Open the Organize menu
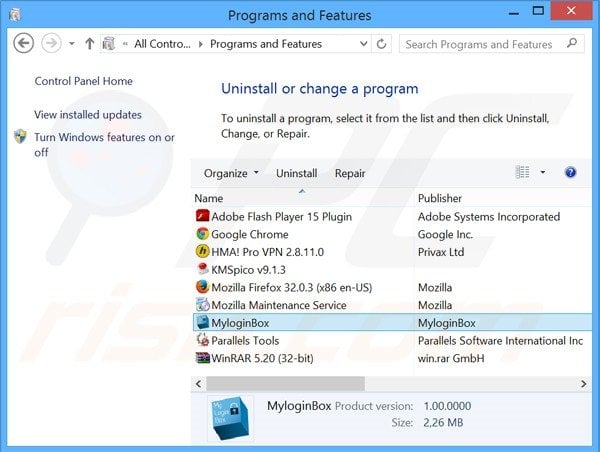This screenshot has height=452, width=600. 231,173
